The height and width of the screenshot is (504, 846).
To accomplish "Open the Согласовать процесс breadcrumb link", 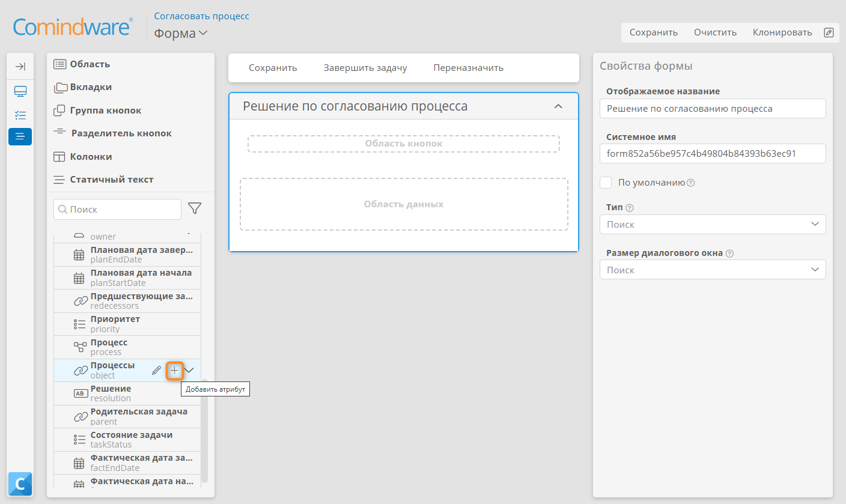I will coord(201,16).
